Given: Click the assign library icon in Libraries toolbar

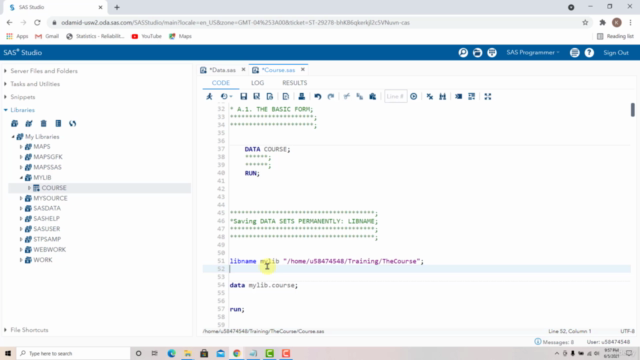Looking at the screenshot, I should click(29, 123).
